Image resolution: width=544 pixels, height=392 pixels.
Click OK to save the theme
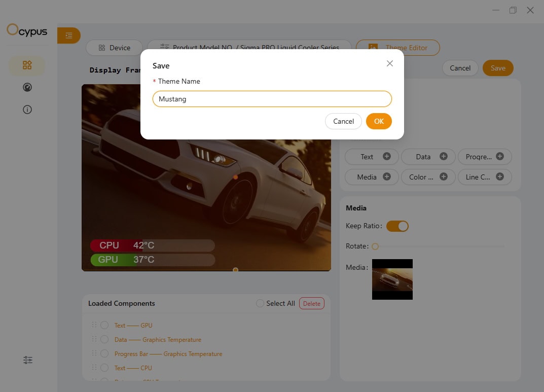click(x=379, y=121)
